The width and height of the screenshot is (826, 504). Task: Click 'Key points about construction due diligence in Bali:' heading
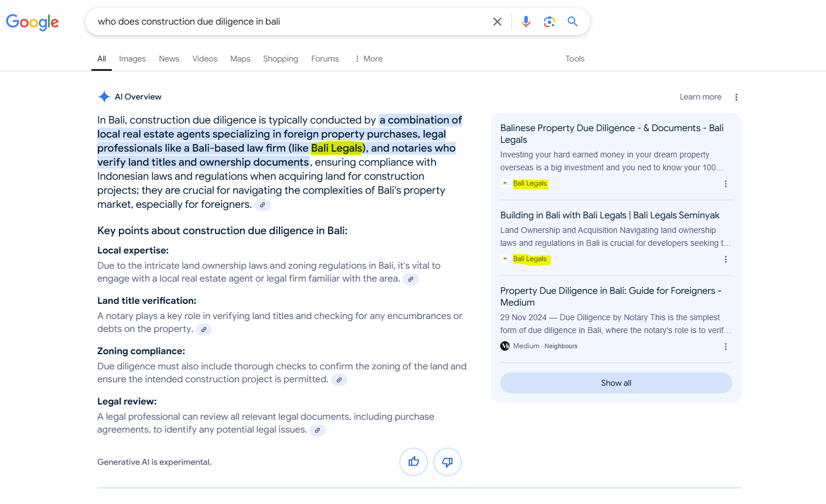(x=223, y=231)
